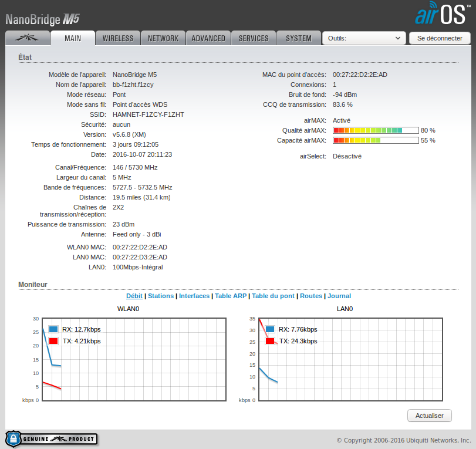Select the 2X2 chains value
The image size is (476, 449).
(x=118, y=207)
